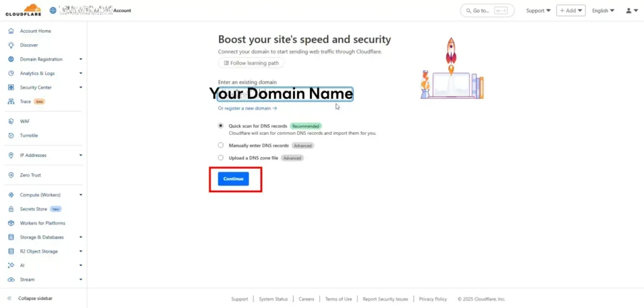Open System Status footer link
The image size is (644, 308).
(273, 299)
